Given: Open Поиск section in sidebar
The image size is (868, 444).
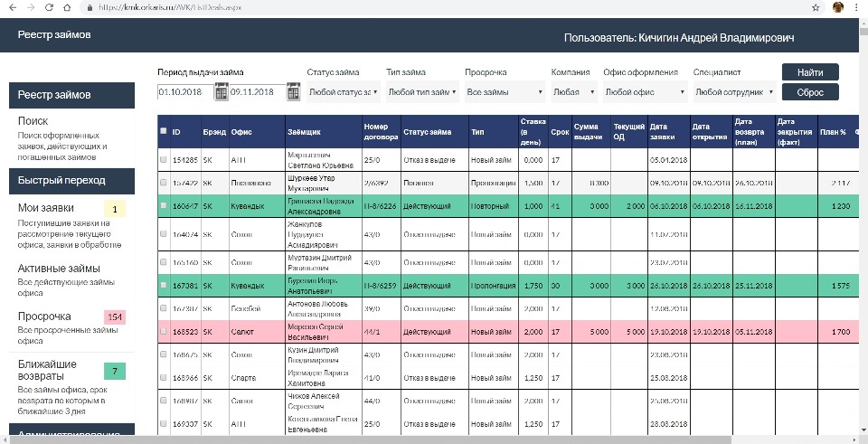Looking at the screenshot, I should tap(33, 120).
